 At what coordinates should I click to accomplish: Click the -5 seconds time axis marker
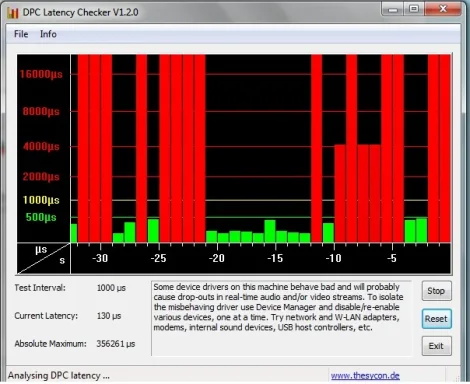click(x=392, y=258)
